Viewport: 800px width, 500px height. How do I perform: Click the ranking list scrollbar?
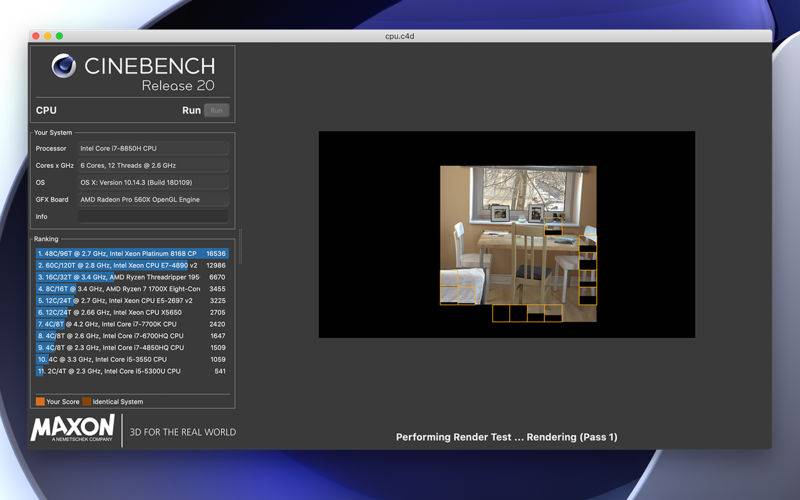(240, 247)
